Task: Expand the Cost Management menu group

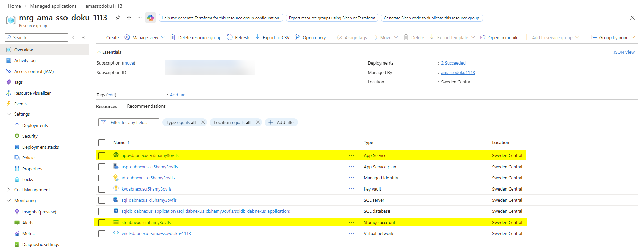Action: pyautogui.click(x=9, y=190)
